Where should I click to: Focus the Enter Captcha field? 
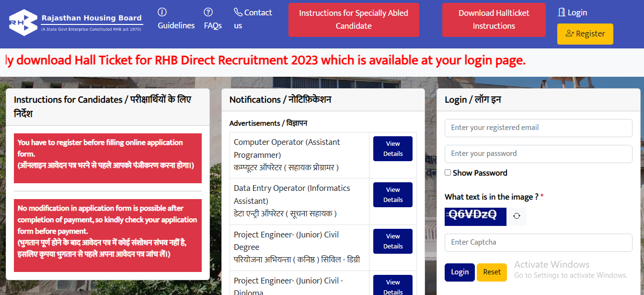tap(539, 243)
